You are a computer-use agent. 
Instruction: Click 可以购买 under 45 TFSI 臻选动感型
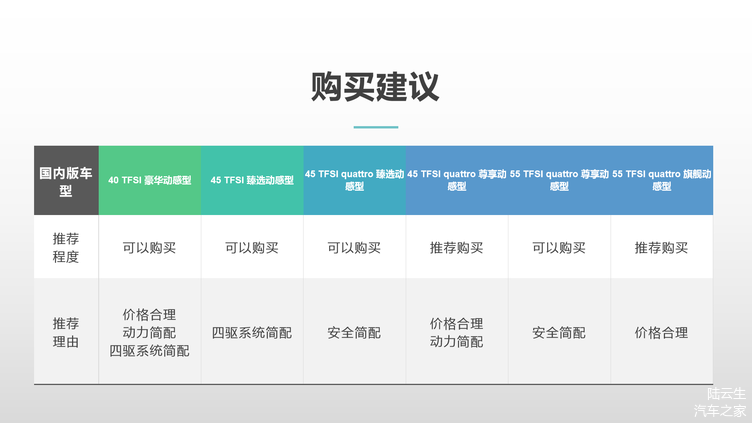point(252,248)
